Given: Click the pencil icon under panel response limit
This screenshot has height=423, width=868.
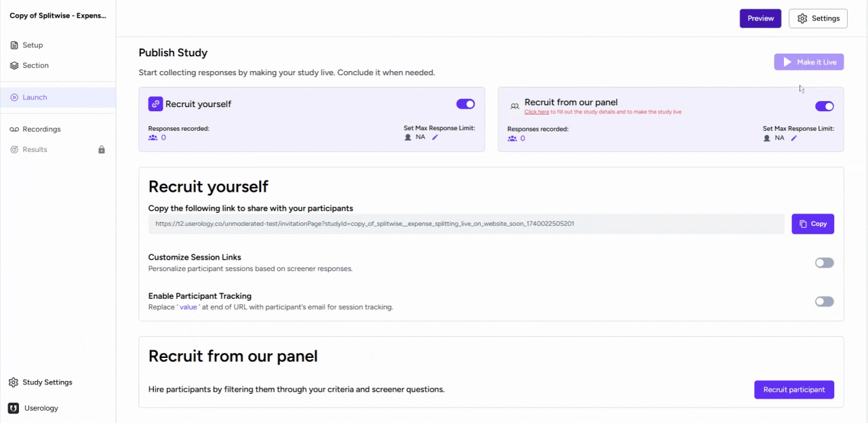Looking at the screenshot, I should click(x=794, y=138).
